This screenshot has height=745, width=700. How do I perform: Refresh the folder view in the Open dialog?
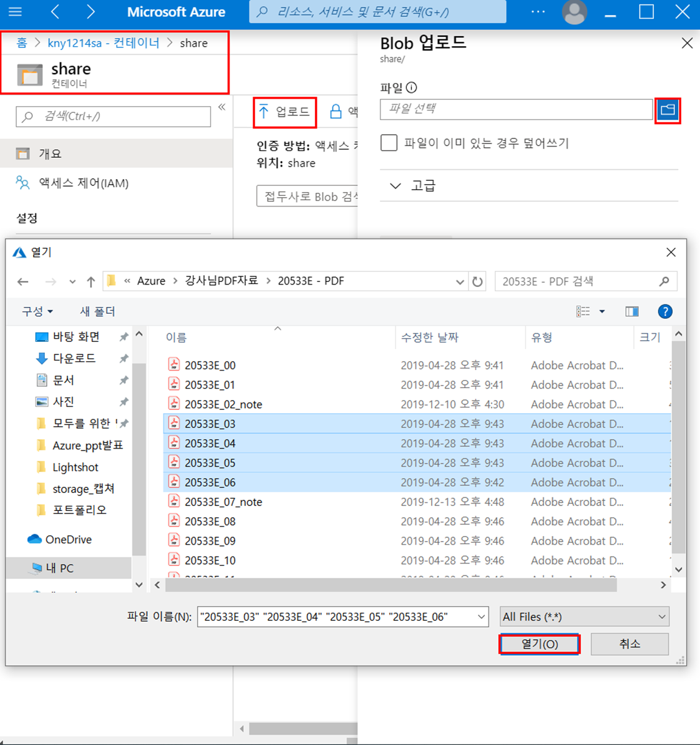coord(477,281)
